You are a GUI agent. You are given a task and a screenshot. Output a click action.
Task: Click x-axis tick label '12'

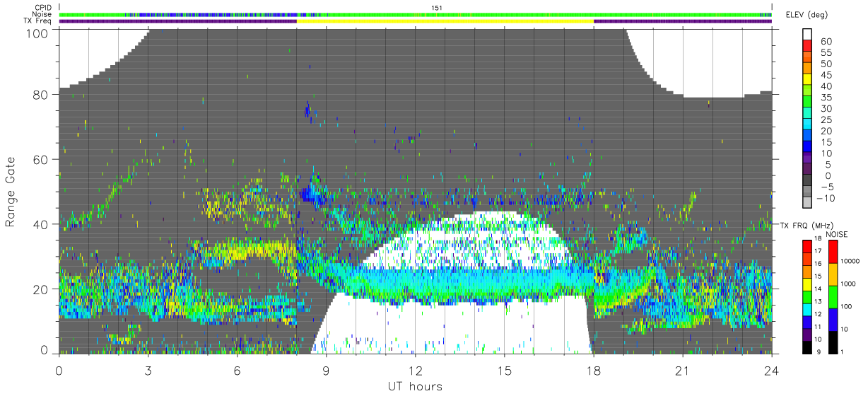pos(415,370)
